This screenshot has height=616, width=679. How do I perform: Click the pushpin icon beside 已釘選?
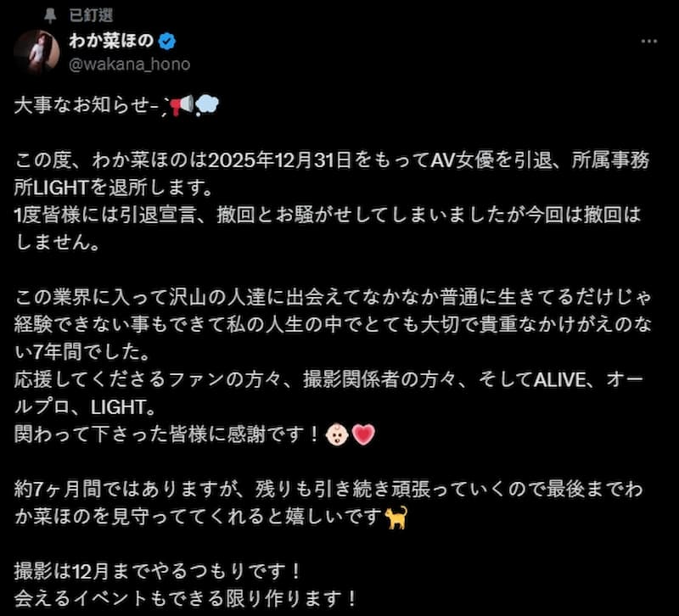click(x=50, y=15)
